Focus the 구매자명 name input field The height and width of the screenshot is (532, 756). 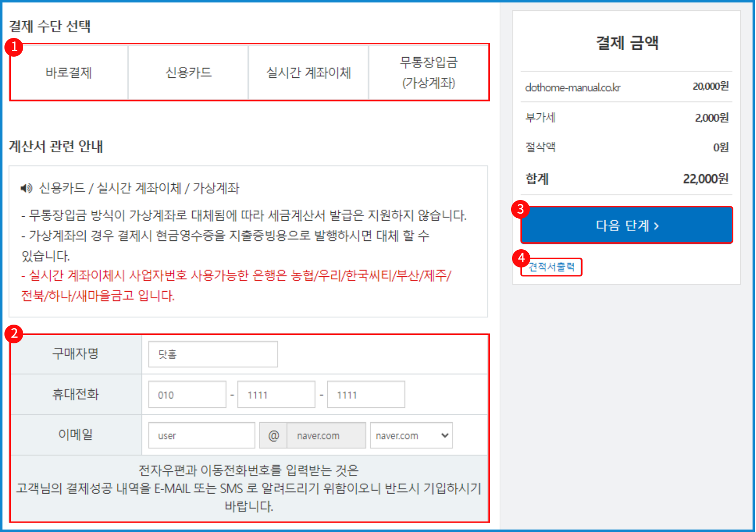point(213,354)
